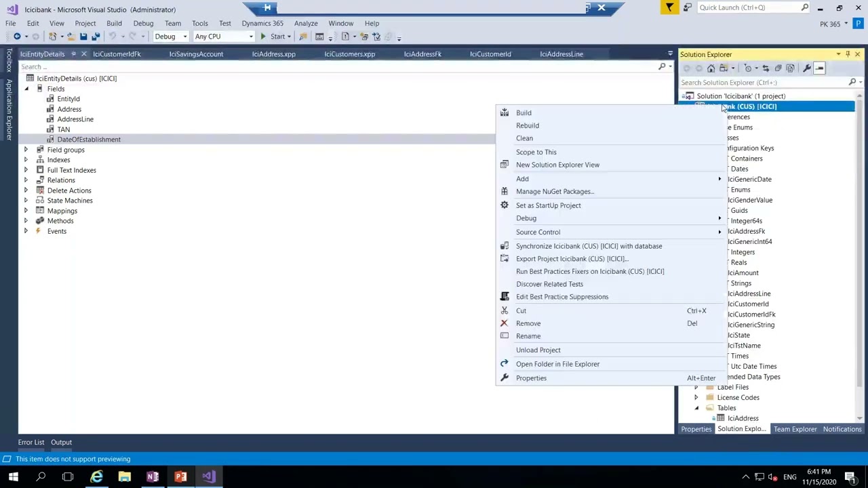Select the TAN field in the designer
The image size is (868, 488).
coord(64,129)
